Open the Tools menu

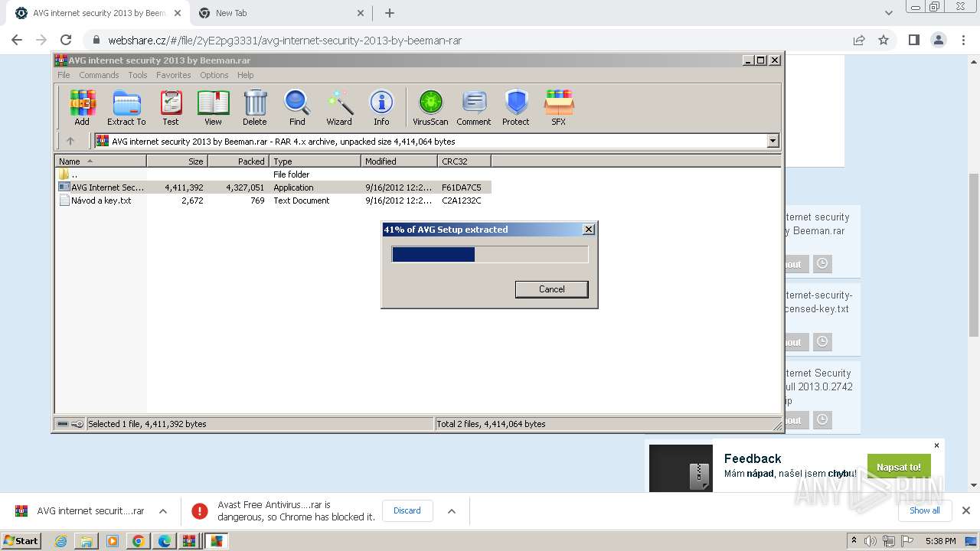click(x=138, y=75)
